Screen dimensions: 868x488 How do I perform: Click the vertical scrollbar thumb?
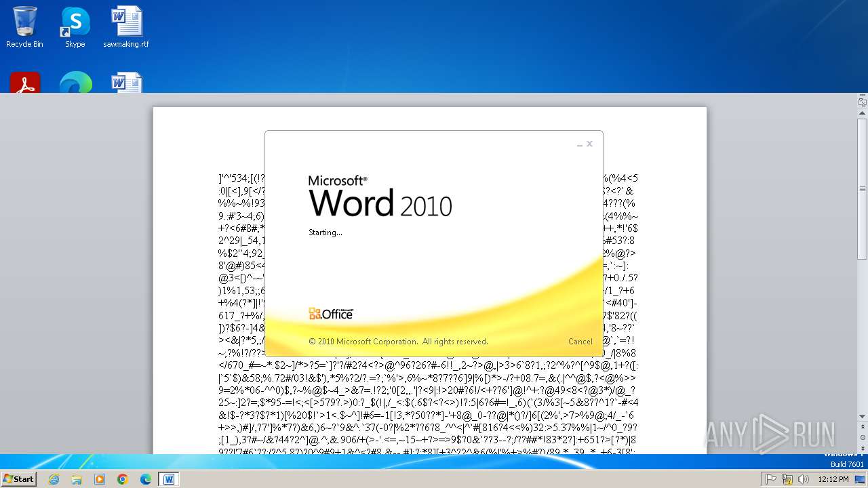862,188
